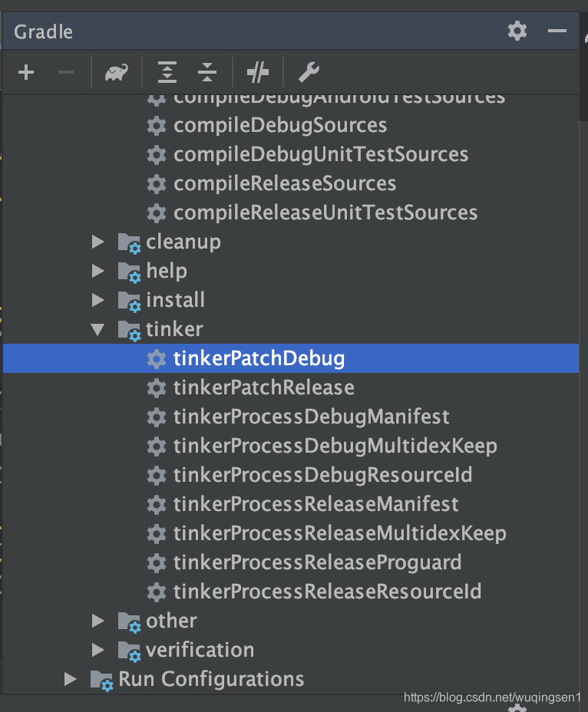Viewport: 588px width, 712px height.
Task: Run the tinkerPatchRelease task
Action: click(x=263, y=387)
